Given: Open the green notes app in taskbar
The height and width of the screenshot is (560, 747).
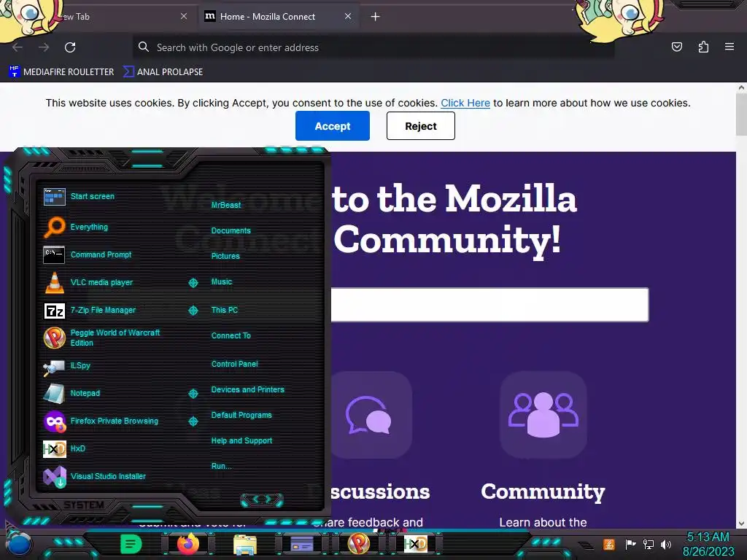Looking at the screenshot, I should point(131,544).
